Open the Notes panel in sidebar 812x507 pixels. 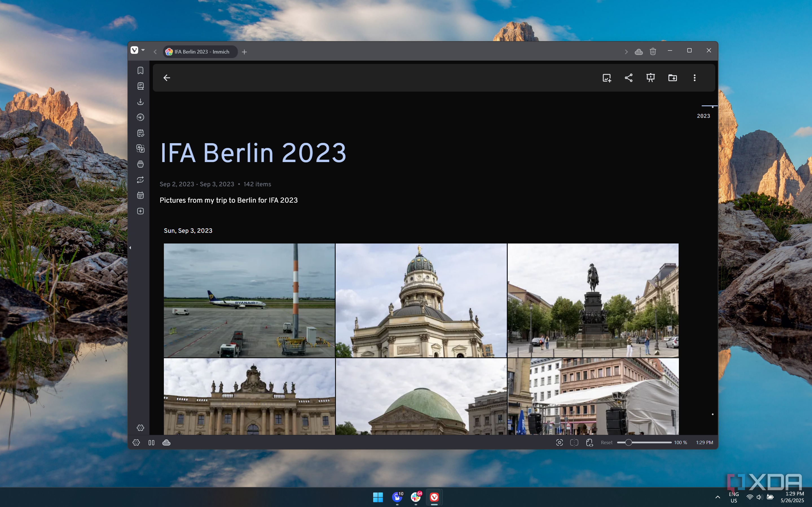click(140, 133)
